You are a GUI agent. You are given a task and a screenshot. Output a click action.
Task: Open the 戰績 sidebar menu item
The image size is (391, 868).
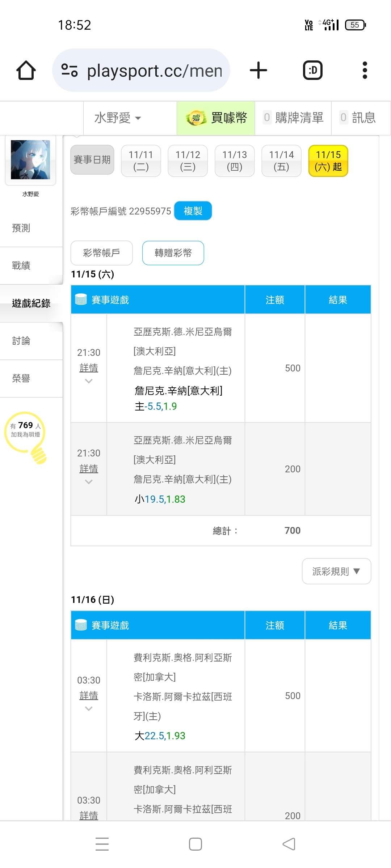(21, 265)
